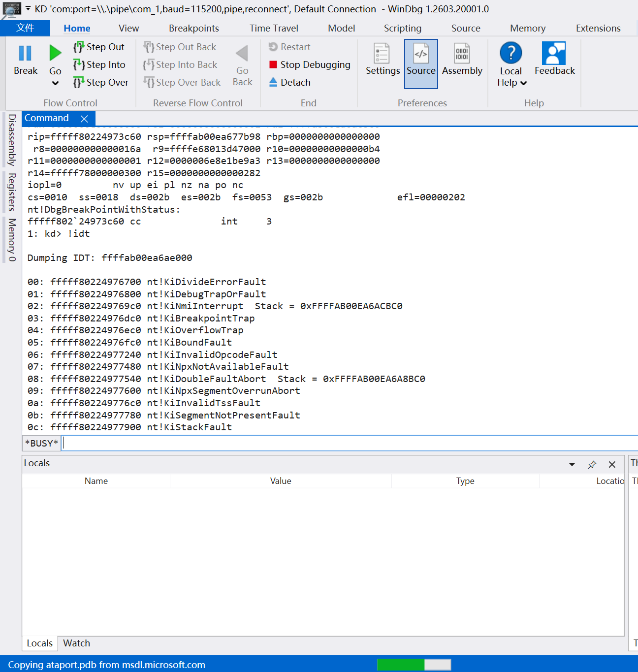Detach the debugger from target
638x672 pixels.
click(290, 82)
